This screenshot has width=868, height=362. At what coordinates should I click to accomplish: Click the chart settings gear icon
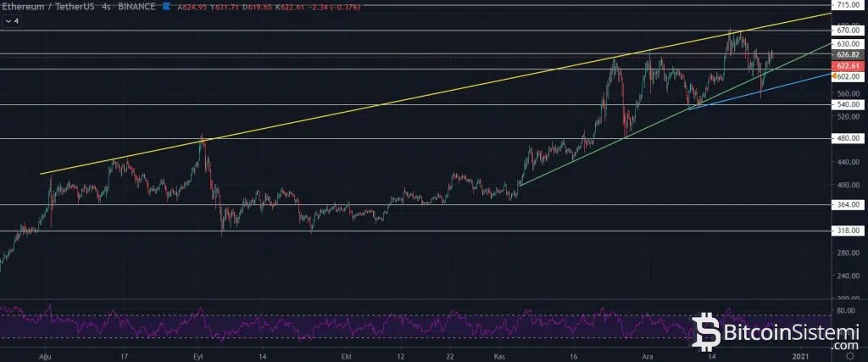tap(849, 357)
